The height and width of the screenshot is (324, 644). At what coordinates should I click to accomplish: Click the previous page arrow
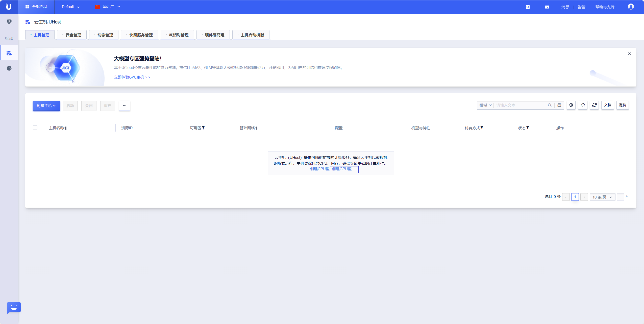[x=566, y=197]
